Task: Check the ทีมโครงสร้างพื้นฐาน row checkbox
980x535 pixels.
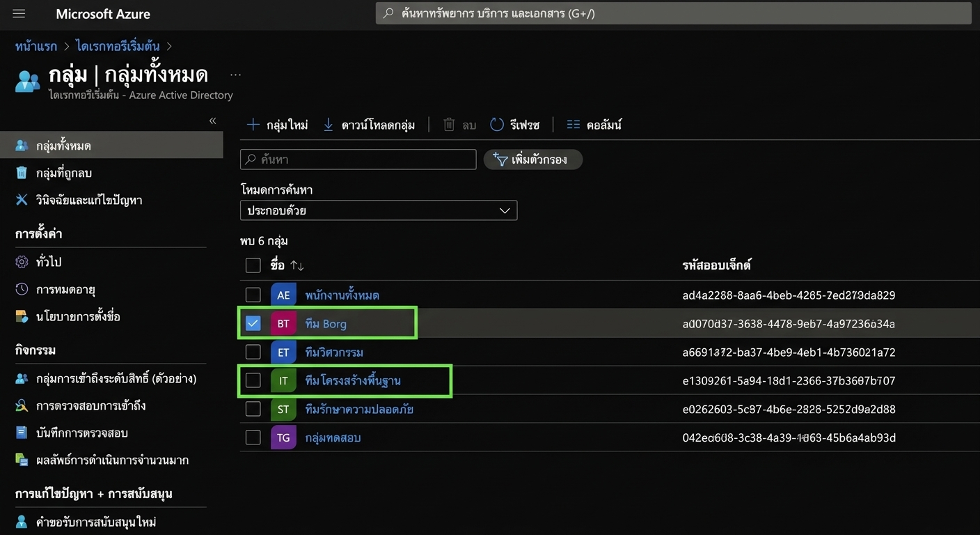Action: pos(253,381)
